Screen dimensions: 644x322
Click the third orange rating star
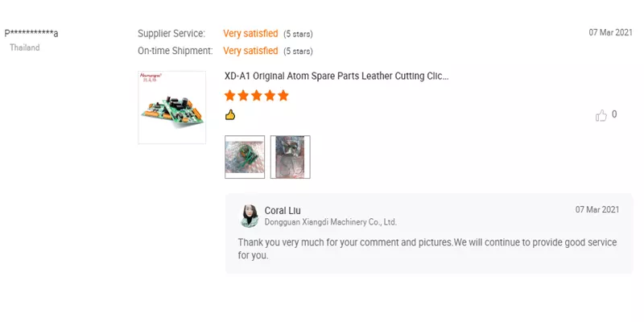(x=257, y=96)
